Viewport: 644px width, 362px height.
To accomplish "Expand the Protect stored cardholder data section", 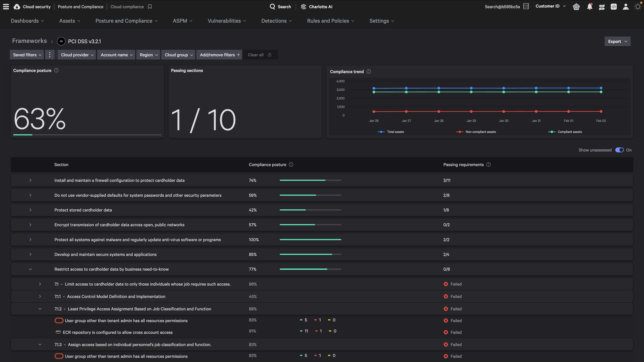I will tap(30, 210).
